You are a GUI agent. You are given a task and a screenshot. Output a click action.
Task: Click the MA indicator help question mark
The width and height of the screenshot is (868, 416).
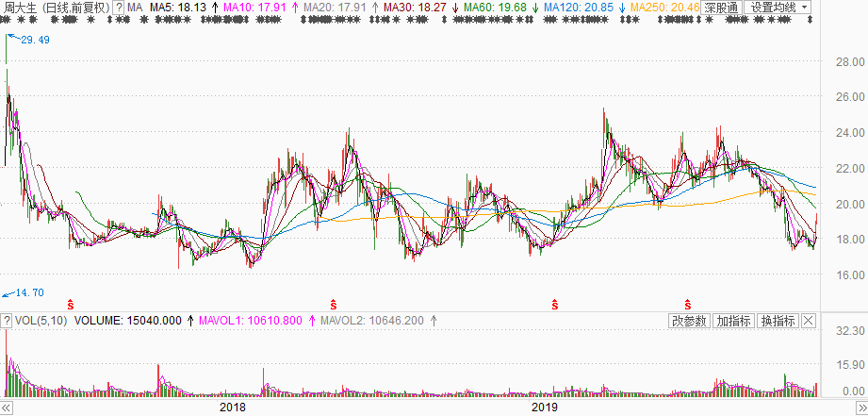(119, 8)
